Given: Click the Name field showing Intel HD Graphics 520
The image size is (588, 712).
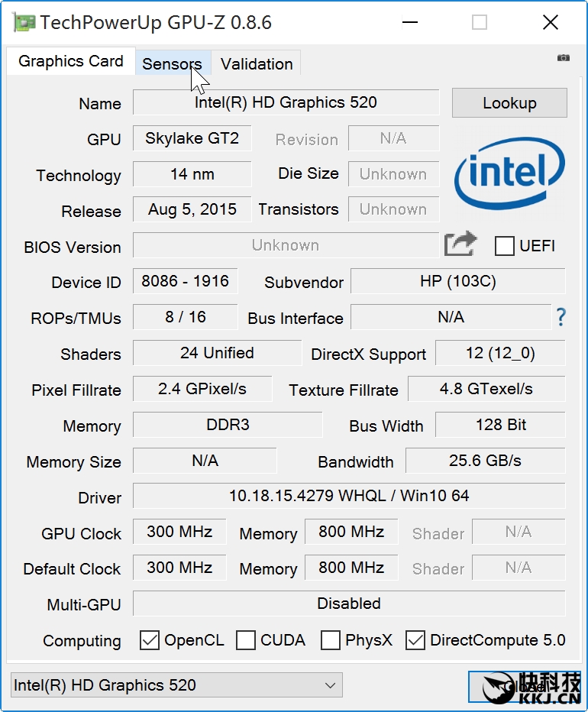Looking at the screenshot, I should 286,102.
